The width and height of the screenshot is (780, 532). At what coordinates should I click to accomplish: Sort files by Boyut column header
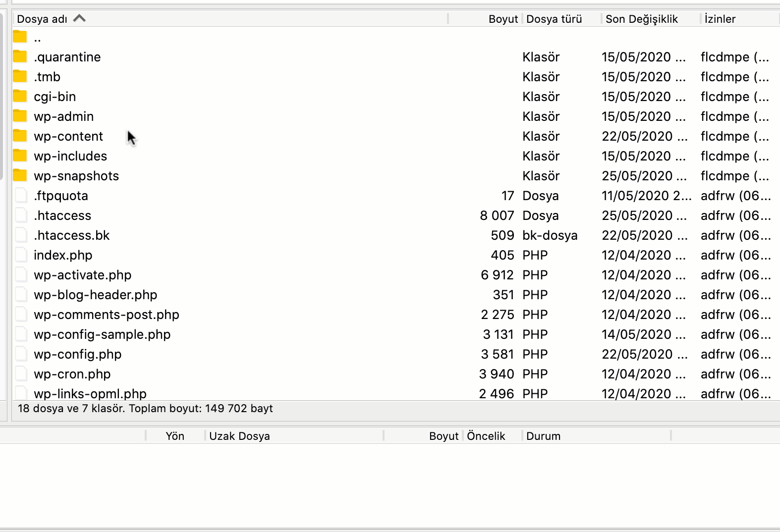tap(502, 19)
